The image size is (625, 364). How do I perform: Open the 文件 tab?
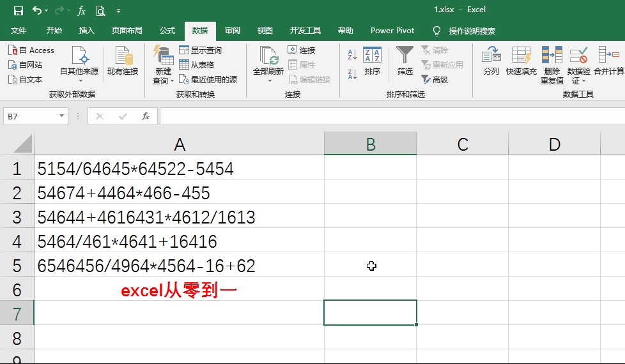tap(19, 31)
